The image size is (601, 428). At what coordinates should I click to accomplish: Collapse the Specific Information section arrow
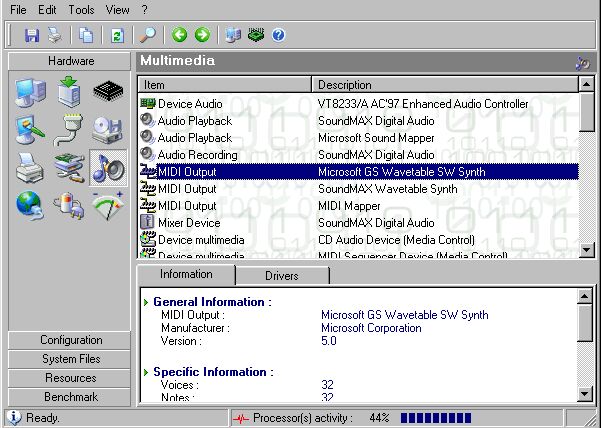click(146, 372)
